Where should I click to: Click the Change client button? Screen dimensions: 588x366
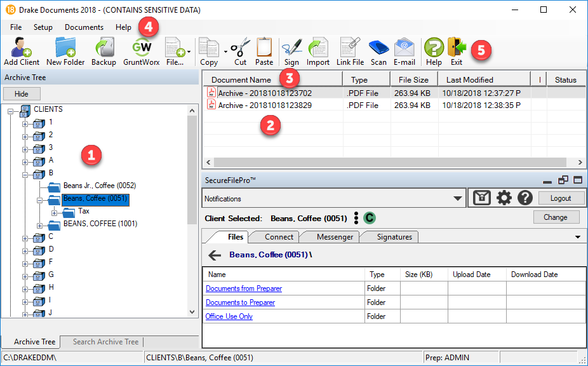coord(556,217)
